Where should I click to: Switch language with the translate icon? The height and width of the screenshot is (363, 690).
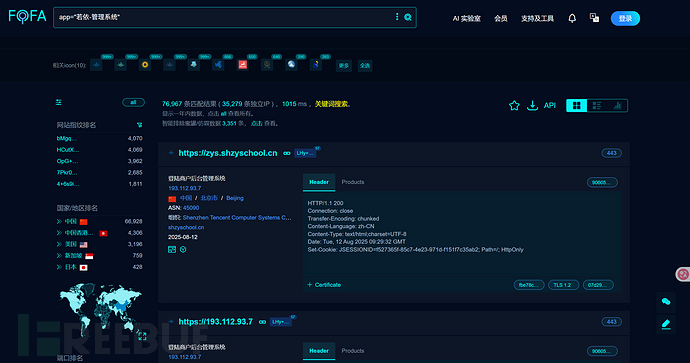pos(595,18)
